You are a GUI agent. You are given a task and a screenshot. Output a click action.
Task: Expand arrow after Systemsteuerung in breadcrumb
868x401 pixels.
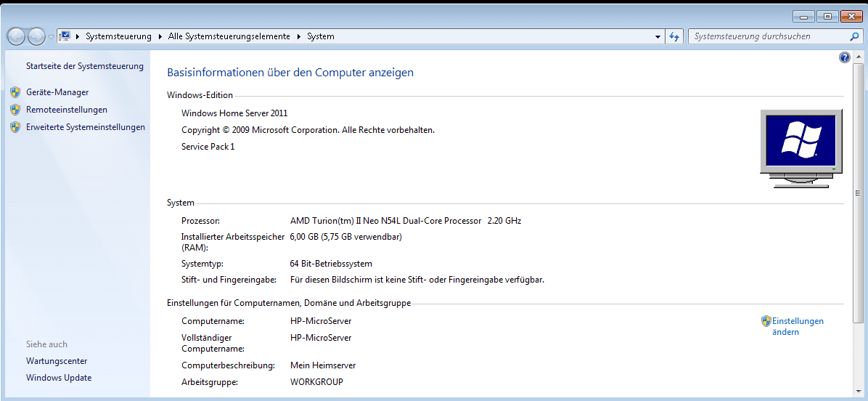160,36
